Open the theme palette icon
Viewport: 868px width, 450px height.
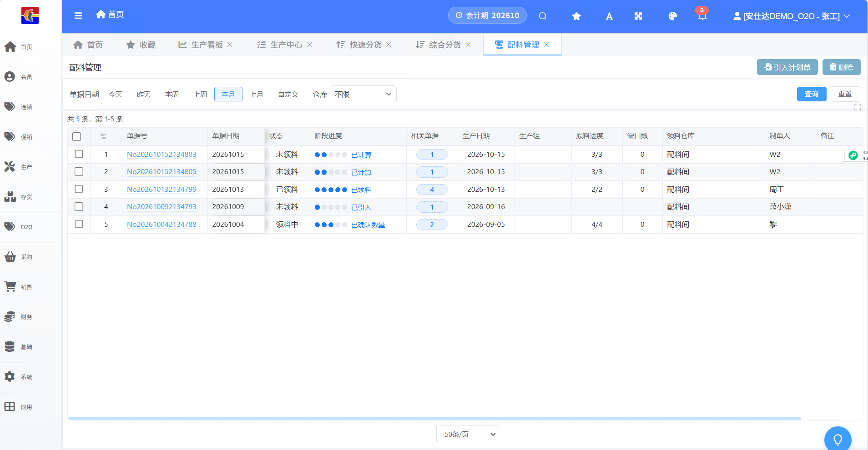click(x=673, y=16)
